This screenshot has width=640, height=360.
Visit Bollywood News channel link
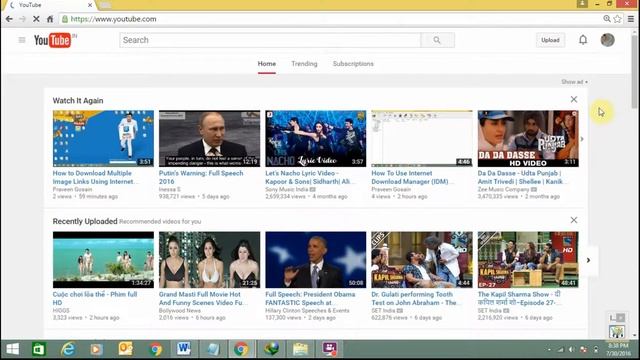click(x=180, y=311)
